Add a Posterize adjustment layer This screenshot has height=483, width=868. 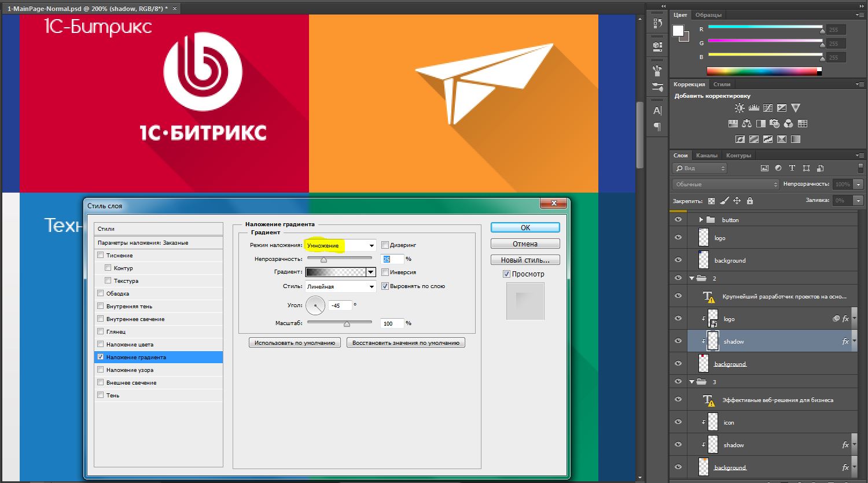tap(754, 139)
